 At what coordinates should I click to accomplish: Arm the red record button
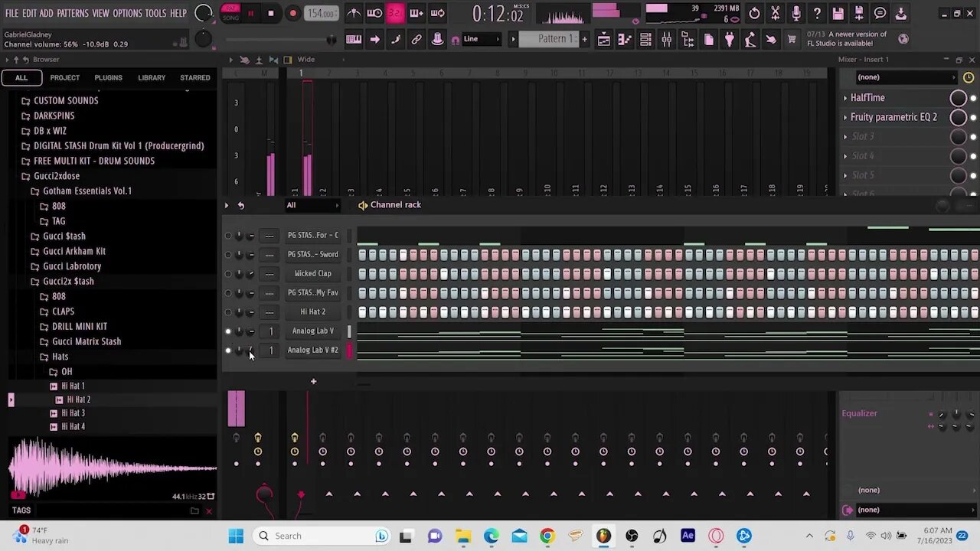[x=292, y=13]
